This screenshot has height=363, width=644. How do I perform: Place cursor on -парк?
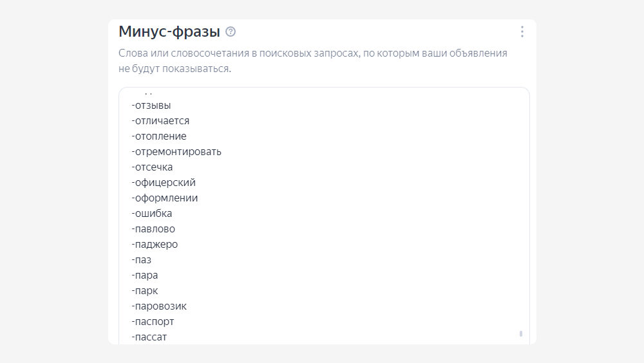pos(145,291)
